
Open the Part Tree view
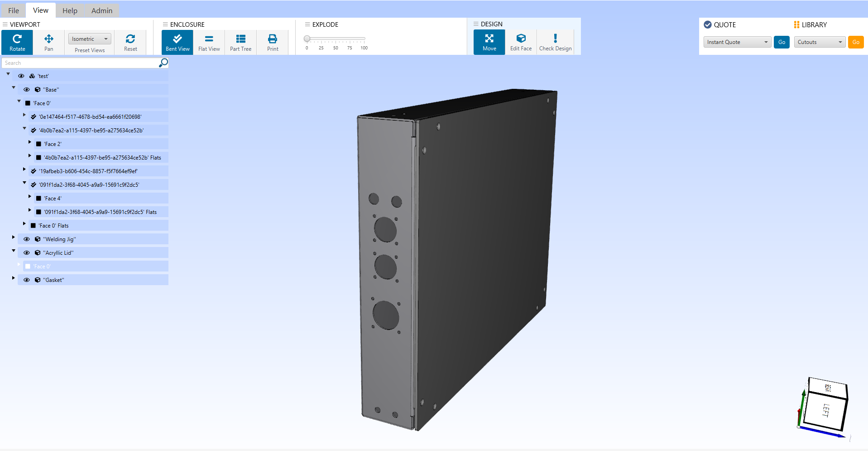click(240, 42)
